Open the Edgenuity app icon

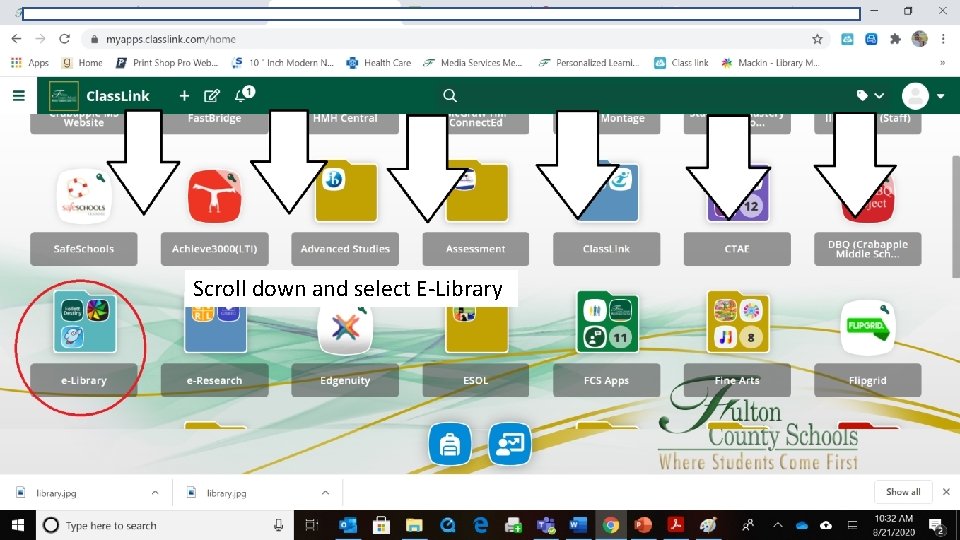pos(345,328)
